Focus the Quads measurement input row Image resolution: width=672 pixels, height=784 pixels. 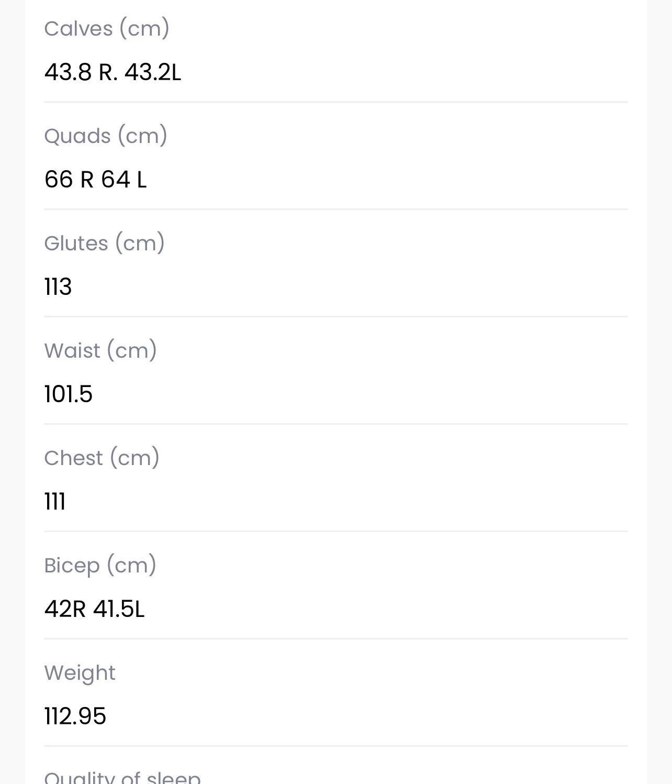point(336,179)
